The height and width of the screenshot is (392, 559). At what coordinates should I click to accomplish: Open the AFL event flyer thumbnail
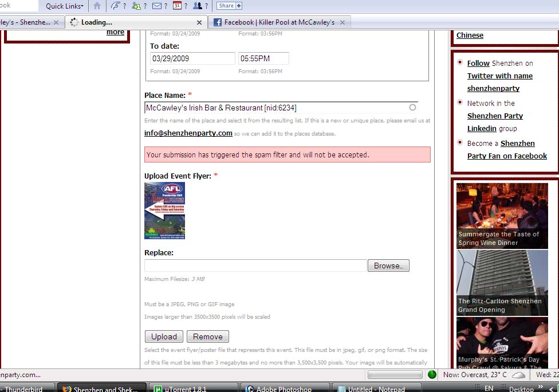[165, 211]
